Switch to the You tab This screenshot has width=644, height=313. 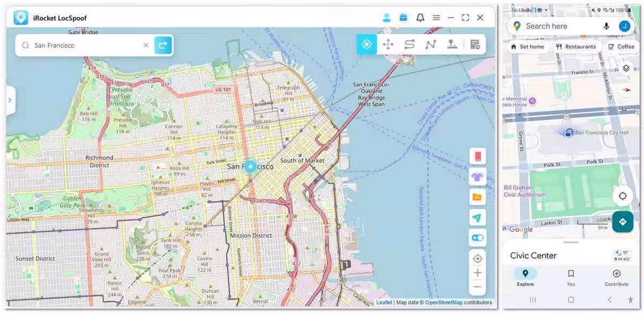(x=571, y=278)
